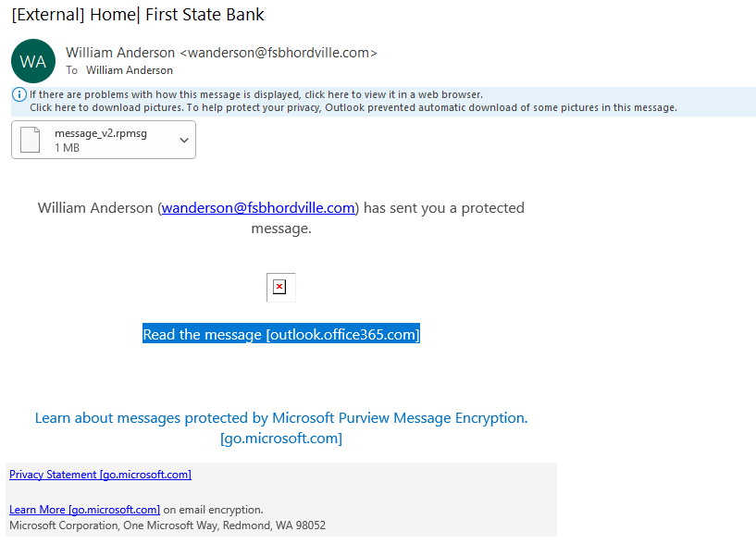
Task: Click the sender name William Anderson in header
Action: click(120, 53)
